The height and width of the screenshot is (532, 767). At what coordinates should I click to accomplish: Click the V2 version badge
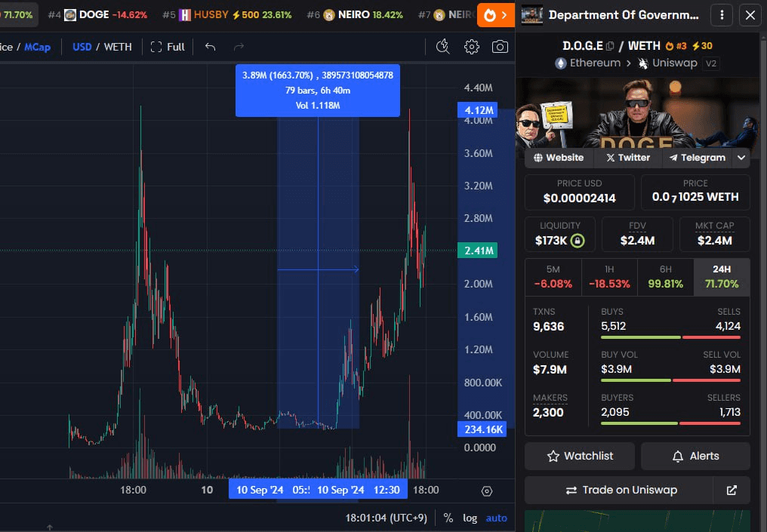(x=711, y=63)
